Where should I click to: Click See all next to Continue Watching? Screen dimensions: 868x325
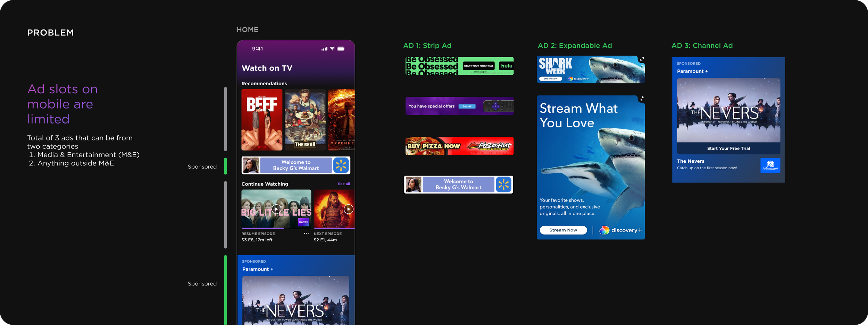coord(344,184)
